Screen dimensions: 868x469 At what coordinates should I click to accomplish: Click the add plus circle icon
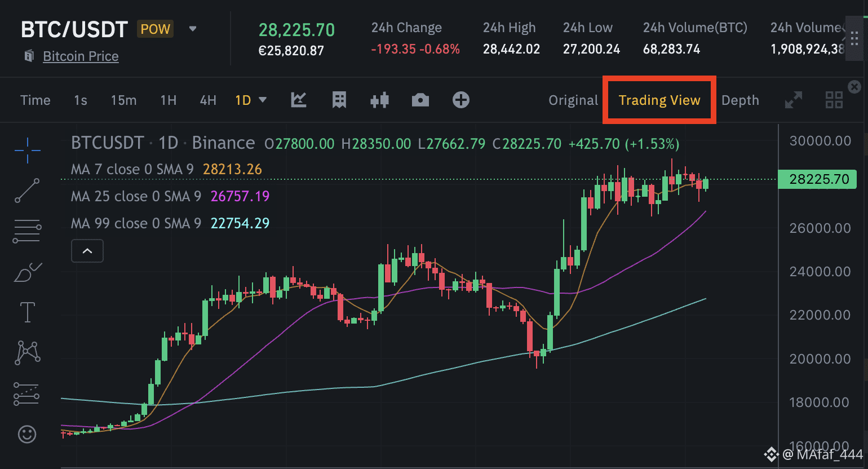coord(460,100)
